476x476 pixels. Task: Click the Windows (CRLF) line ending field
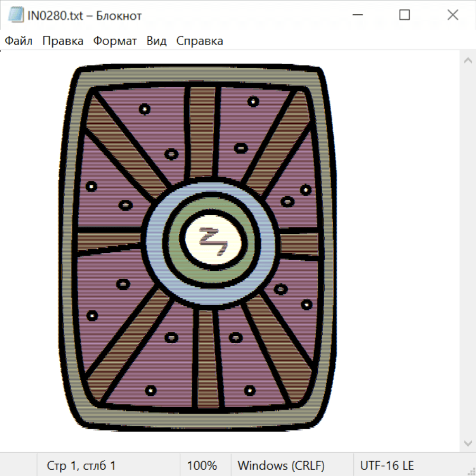281,465
